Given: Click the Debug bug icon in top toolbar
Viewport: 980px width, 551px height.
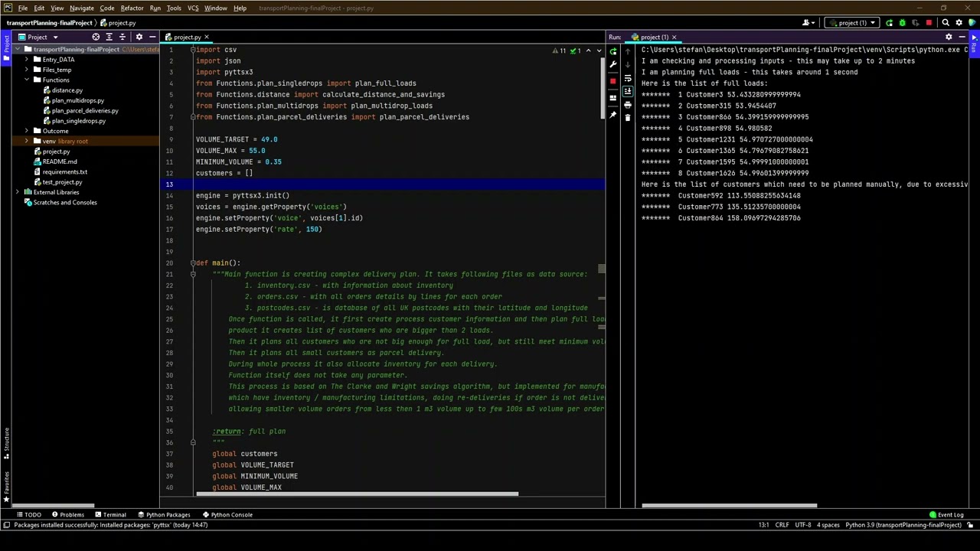Looking at the screenshot, I should tap(902, 23).
